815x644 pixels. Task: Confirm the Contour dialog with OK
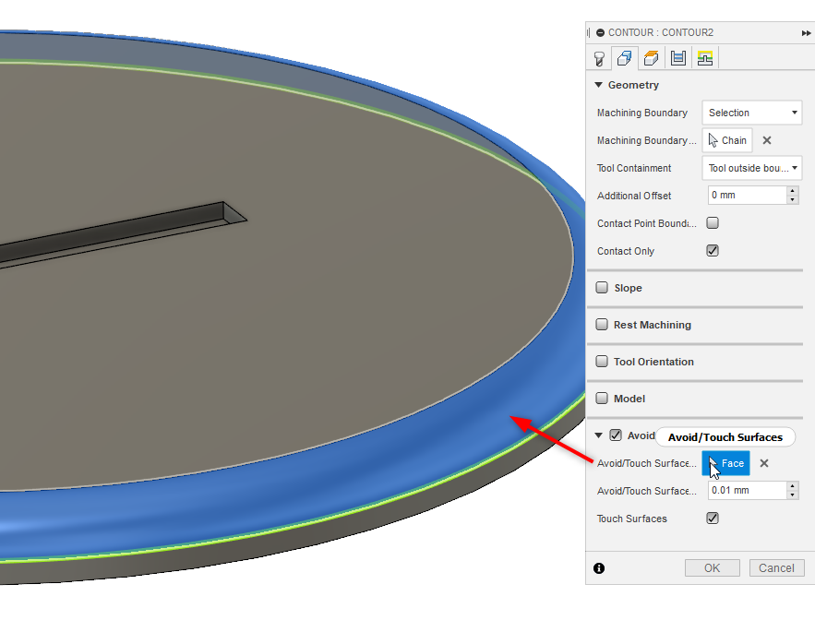tap(712, 568)
